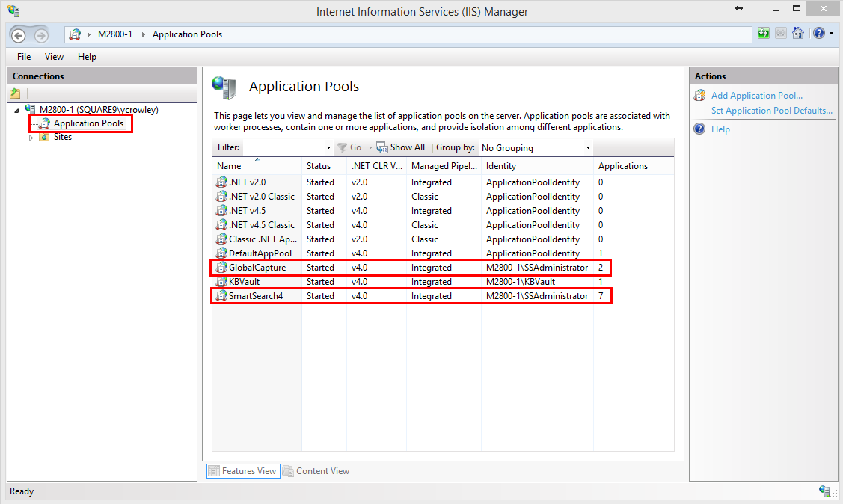Click the Create New Connection icon in Connections
The height and width of the screenshot is (504, 843).
point(14,93)
